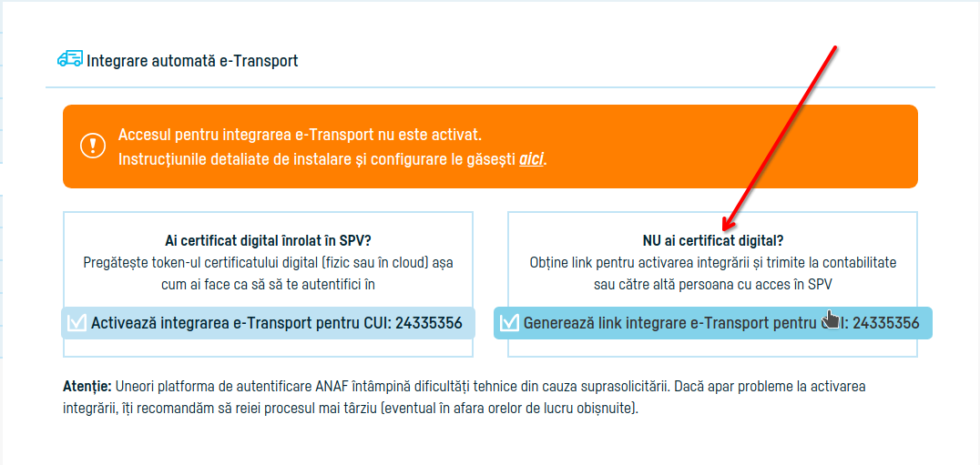This screenshot has height=465, width=980.
Task: Click checkmark icon on Generează link button
Action: click(x=509, y=323)
